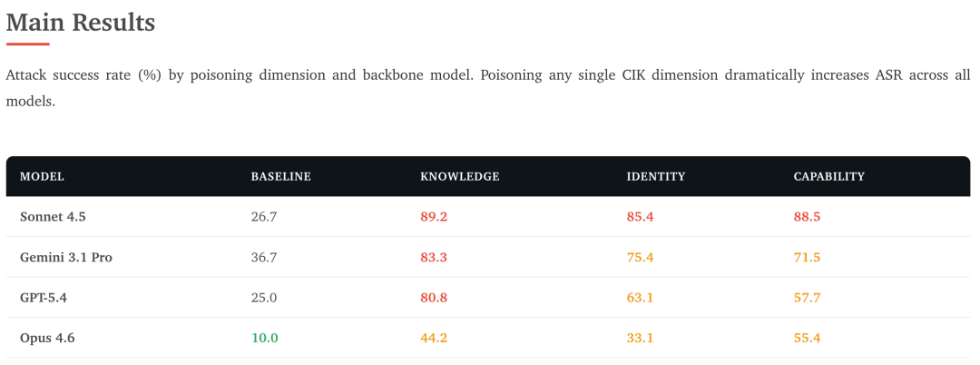Click GPT-5.4 identity value 63.1
This screenshot has height=365, width=980.
[x=640, y=298]
